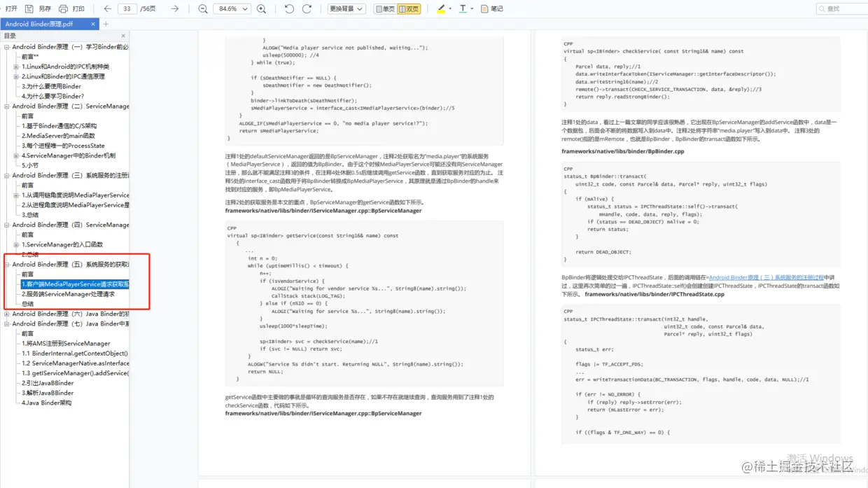Open outline entry 2.从进程角度说明MediaPlayerService
This screenshot has width=868, height=488.
(75, 205)
